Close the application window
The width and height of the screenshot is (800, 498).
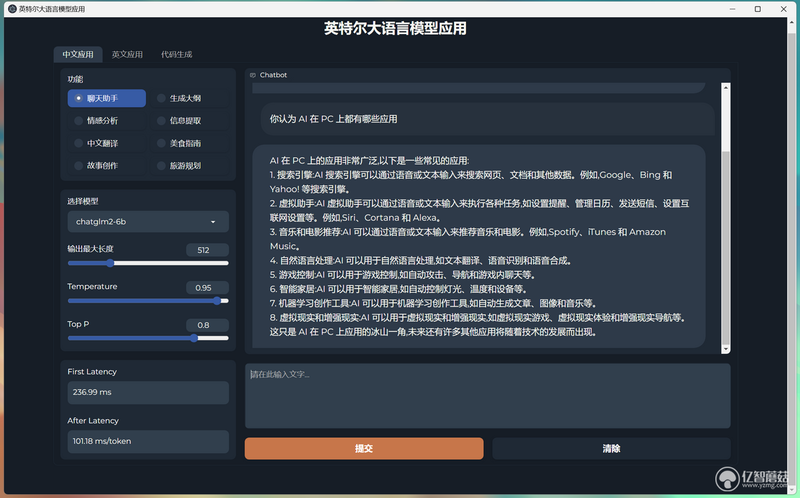click(783, 9)
